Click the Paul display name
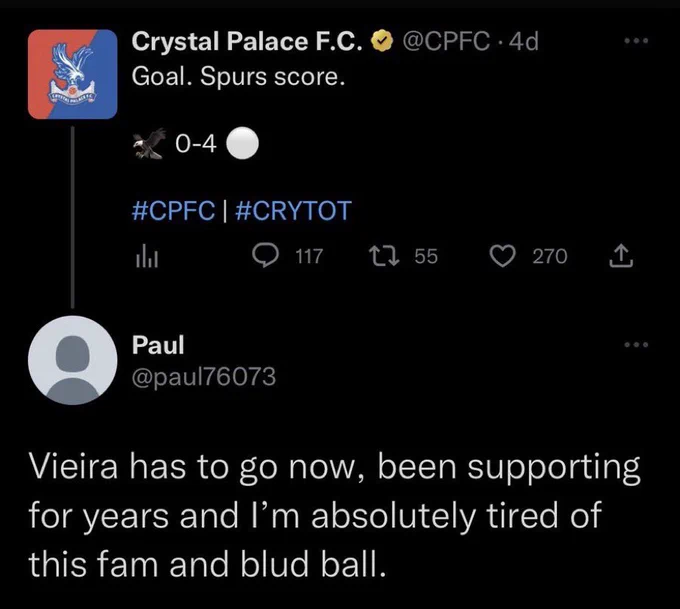This screenshot has width=680, height=609. tap(158, 345)
